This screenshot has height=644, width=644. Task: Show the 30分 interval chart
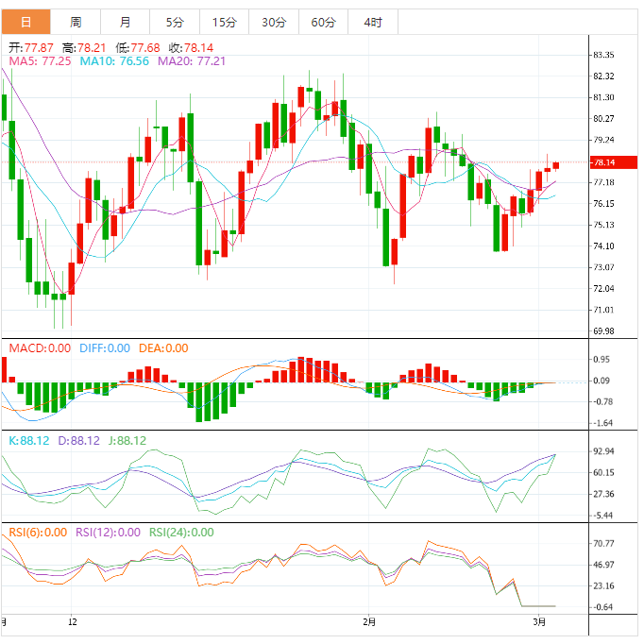[274, 22]
